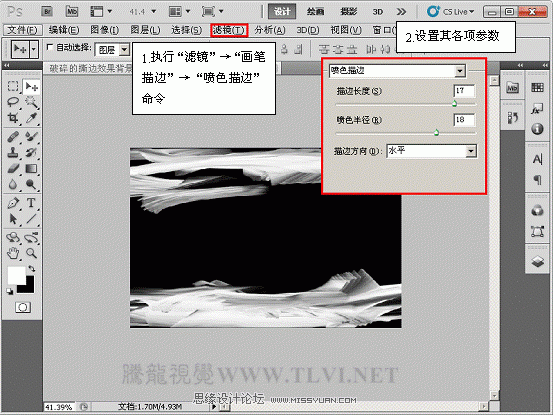The height and width of the screenshot is (415, 553).
Task: Open the Styles fx panel icon
Action: [537, 109]
